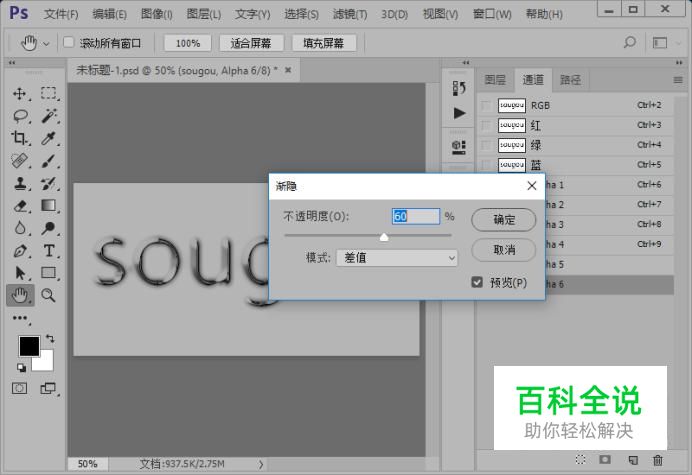Toggle Quick Mask mode
Image resolution: width=692 pixels, height=475 pixels.
pos(19,388)
